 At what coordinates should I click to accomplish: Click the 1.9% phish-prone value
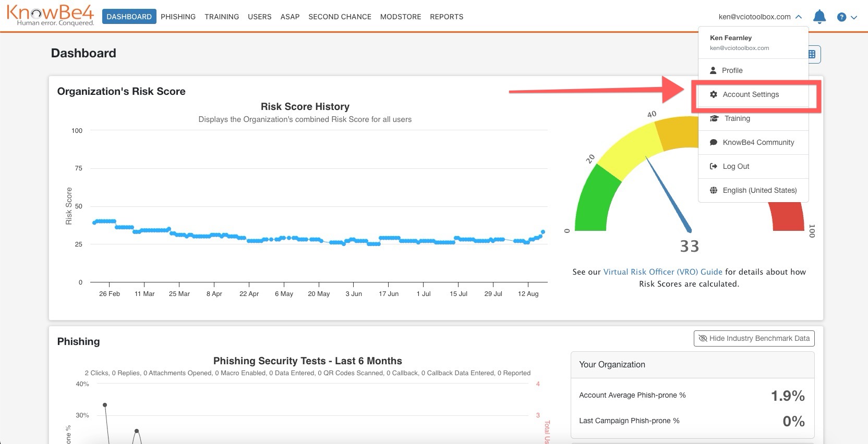pyautogui.click(x=788, y=396)
